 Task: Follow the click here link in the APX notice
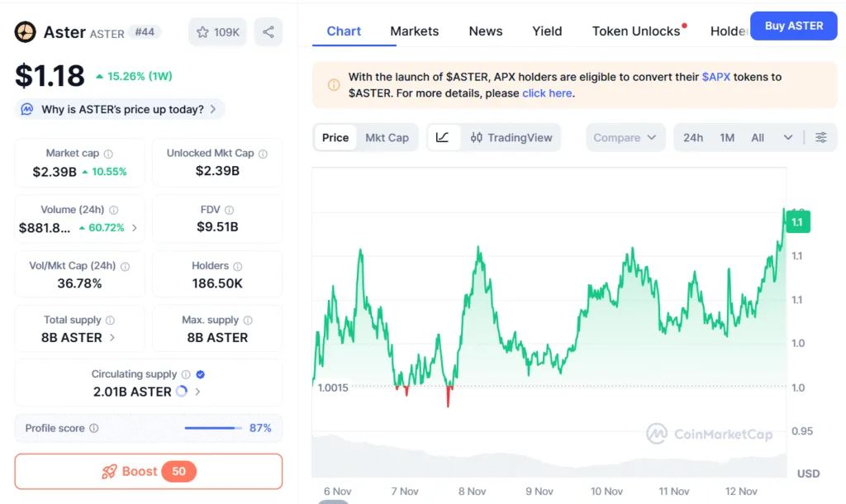click(547, 93)
